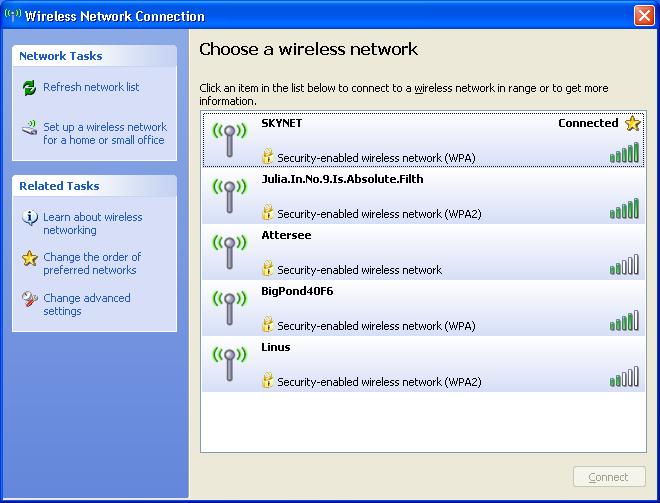
Task: Select the Julia.In.No.9.Is.Absolute.Filth network name
Action: point(342,179)
